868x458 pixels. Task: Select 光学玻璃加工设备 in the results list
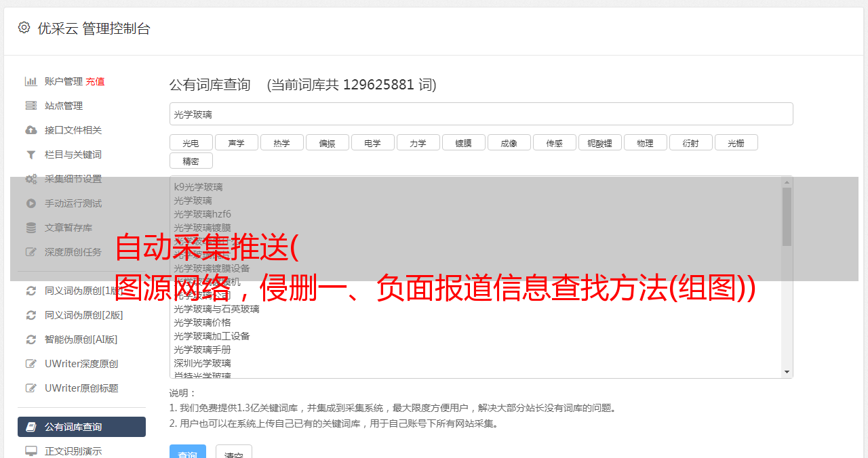tap(212, 336)
